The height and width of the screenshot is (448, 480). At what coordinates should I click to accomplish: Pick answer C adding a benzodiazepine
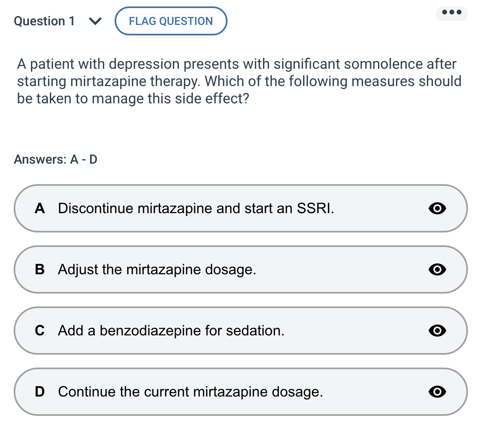tap(171, 331)
